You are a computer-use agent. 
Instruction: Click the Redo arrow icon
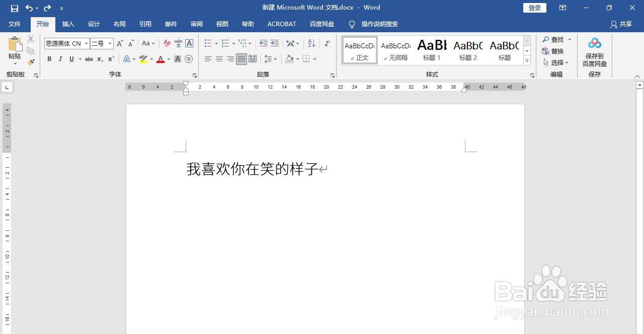pos(47,8)
